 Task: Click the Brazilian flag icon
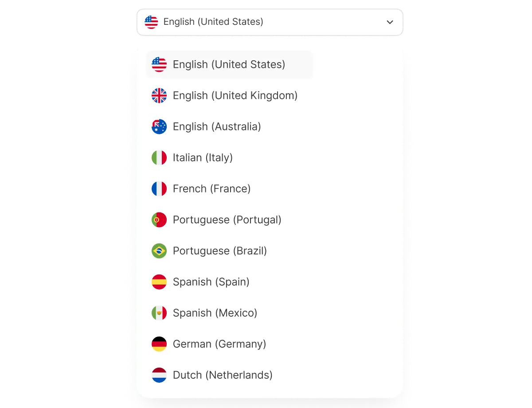pyautogui.click(x=159, y=251)
